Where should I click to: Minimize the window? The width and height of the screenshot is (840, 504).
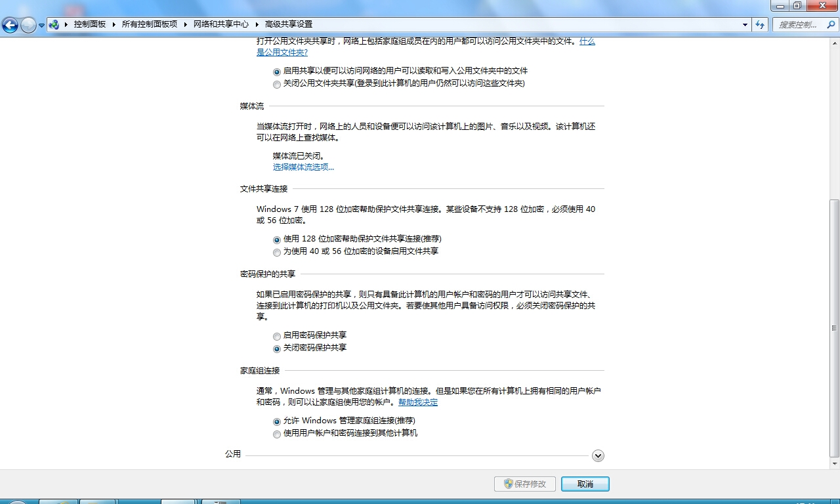point(779,5)
